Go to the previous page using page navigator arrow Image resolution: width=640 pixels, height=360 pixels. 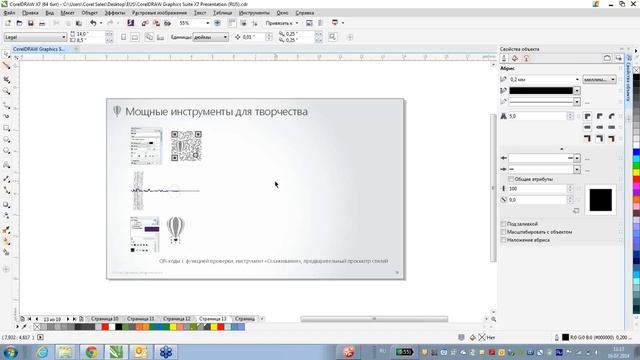click(37, 319)
